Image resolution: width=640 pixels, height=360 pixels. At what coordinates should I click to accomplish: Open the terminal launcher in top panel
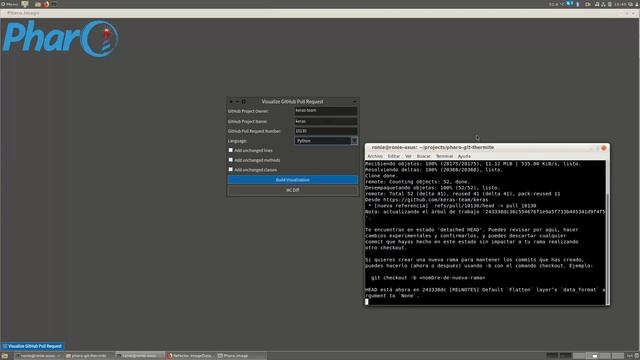coord(54,4)
